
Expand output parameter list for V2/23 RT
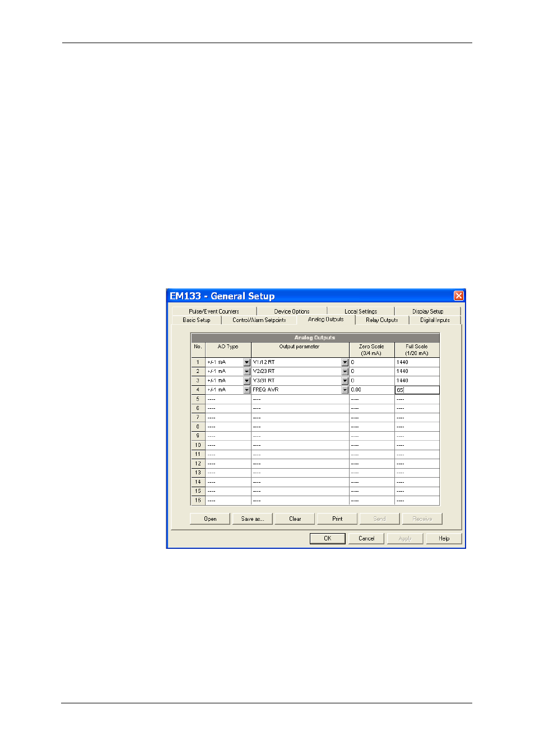[345, 371]
